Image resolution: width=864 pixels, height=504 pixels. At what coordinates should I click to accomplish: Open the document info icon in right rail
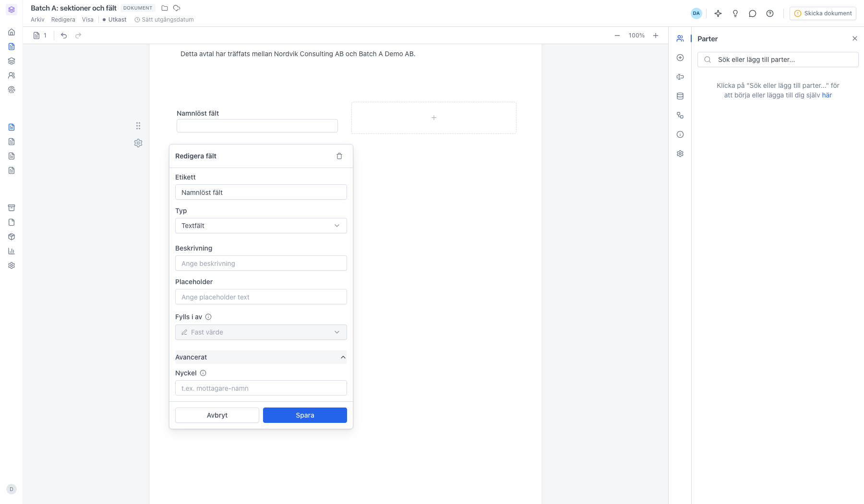click(x=680, y=134)
